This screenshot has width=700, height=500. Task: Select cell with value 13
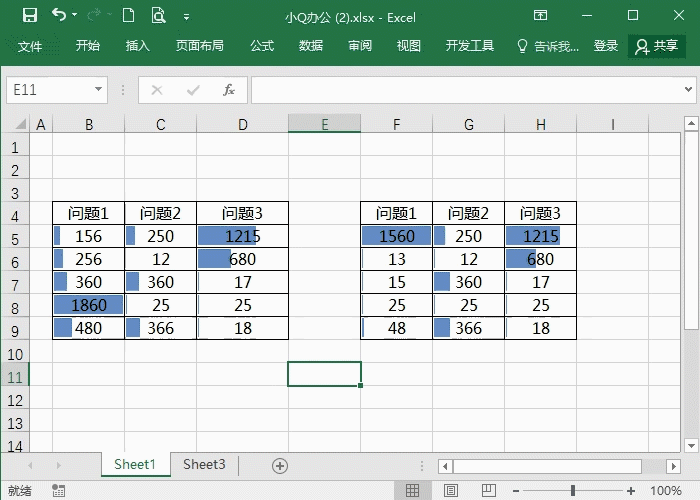coord(396,259)
